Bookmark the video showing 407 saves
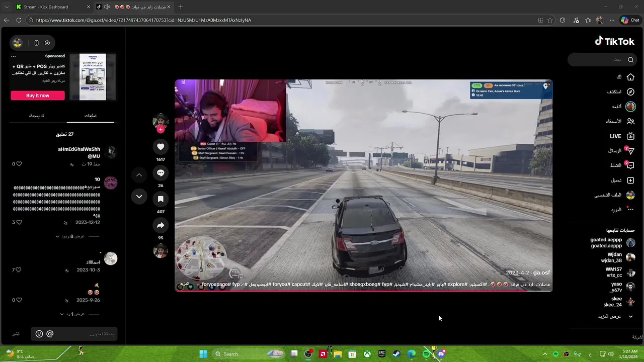The image size is (644, 362). tap(160, 199)
